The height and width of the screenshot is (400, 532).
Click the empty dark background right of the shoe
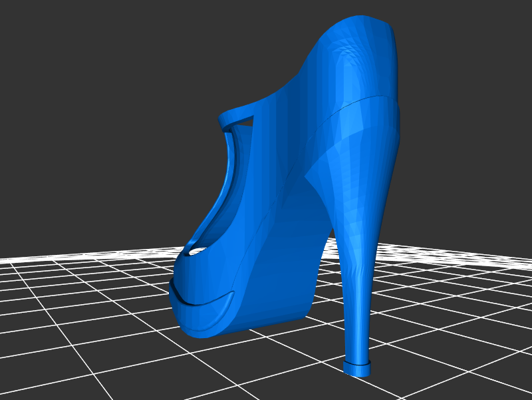[x=465, y=133]
